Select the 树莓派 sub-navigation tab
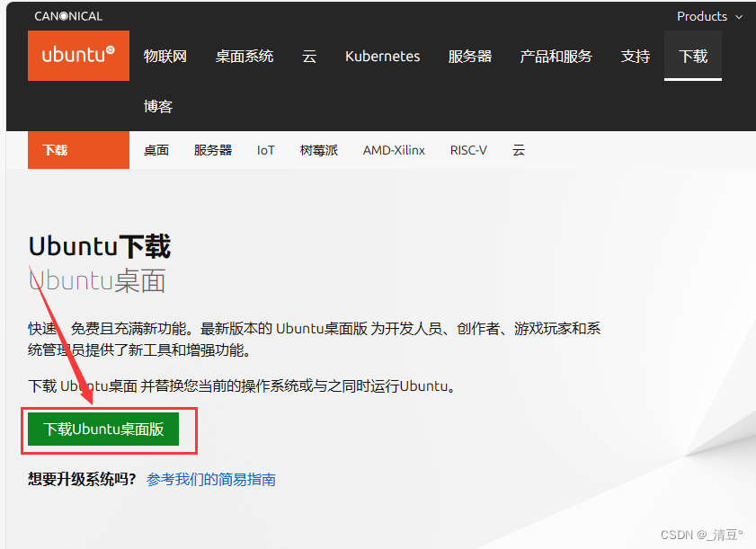The height and width of the screenshot is (549, 756). coord(319,150)
